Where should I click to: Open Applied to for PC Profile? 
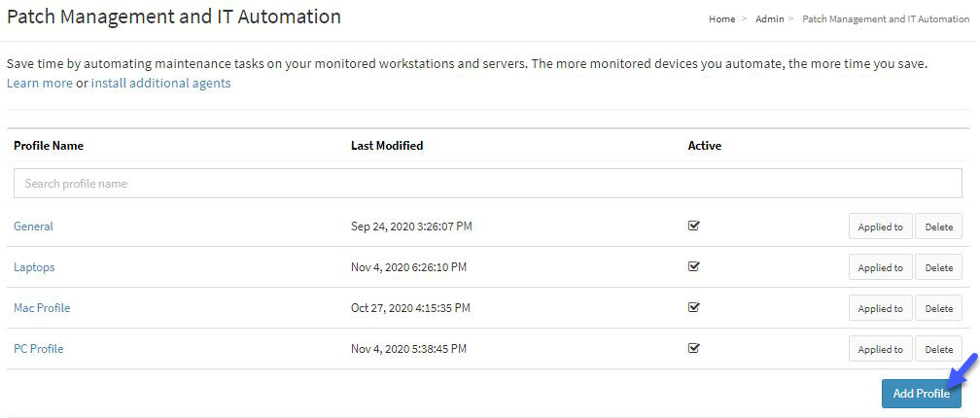pyautogui.click(x=880, y=349)
